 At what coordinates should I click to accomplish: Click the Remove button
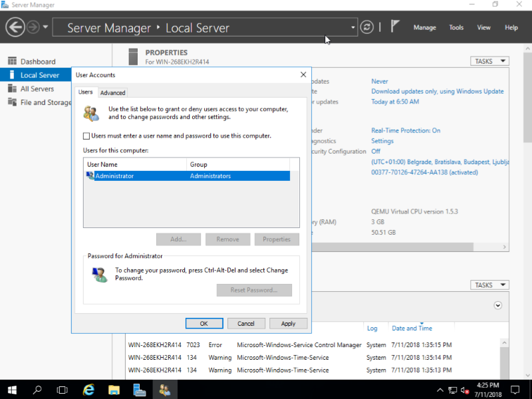(x=227, y=239)
